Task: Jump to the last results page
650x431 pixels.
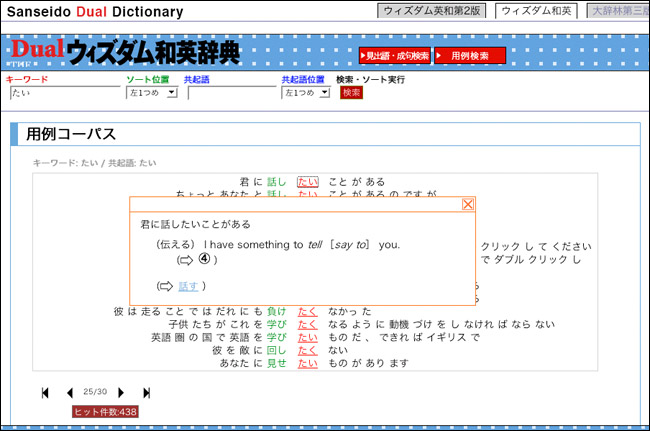Action: pos(146,392)
